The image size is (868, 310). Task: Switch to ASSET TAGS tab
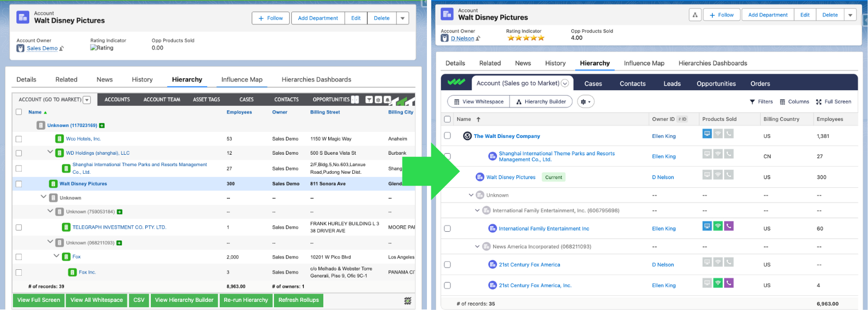(x=207, y=99)
